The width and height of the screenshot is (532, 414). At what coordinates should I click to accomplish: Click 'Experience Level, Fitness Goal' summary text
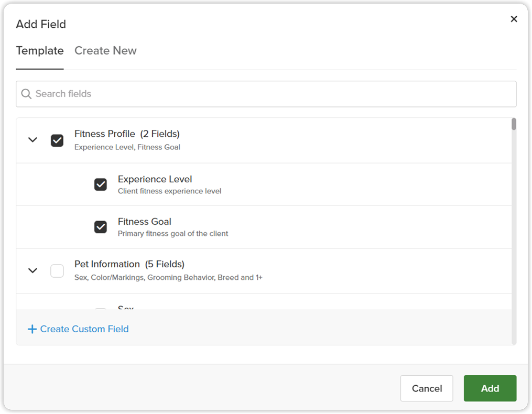(127, 147)
